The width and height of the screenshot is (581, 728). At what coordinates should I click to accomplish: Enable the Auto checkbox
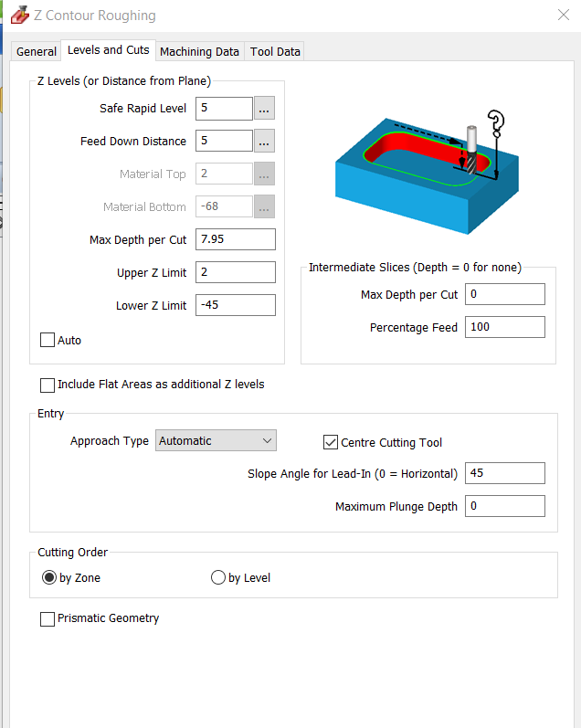tap(48, 341)
